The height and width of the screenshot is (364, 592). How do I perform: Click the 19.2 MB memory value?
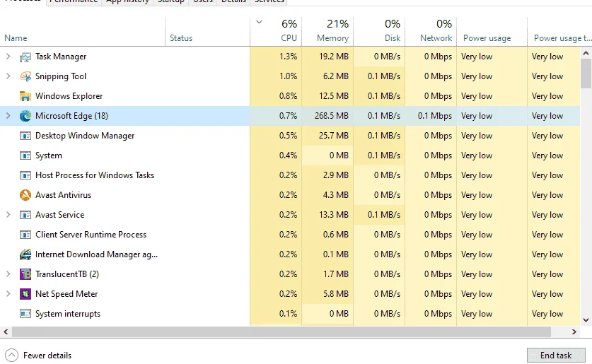point(334,57)
